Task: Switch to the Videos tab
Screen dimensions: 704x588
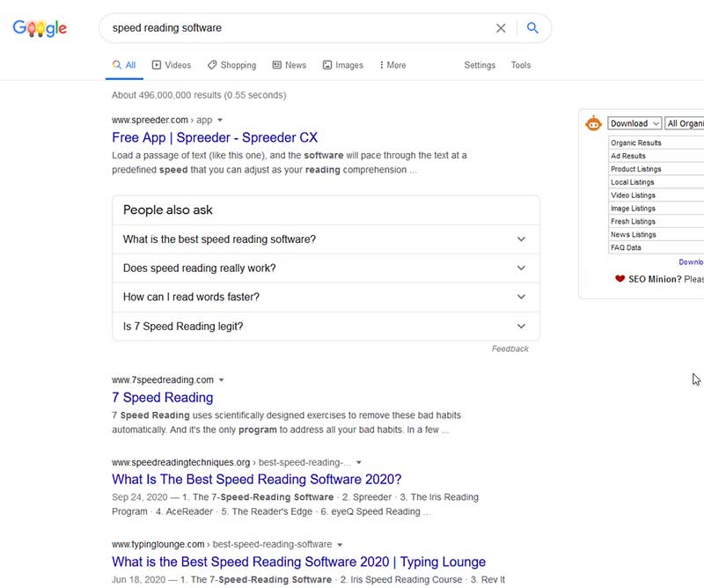Action: [x=172, y=65]
